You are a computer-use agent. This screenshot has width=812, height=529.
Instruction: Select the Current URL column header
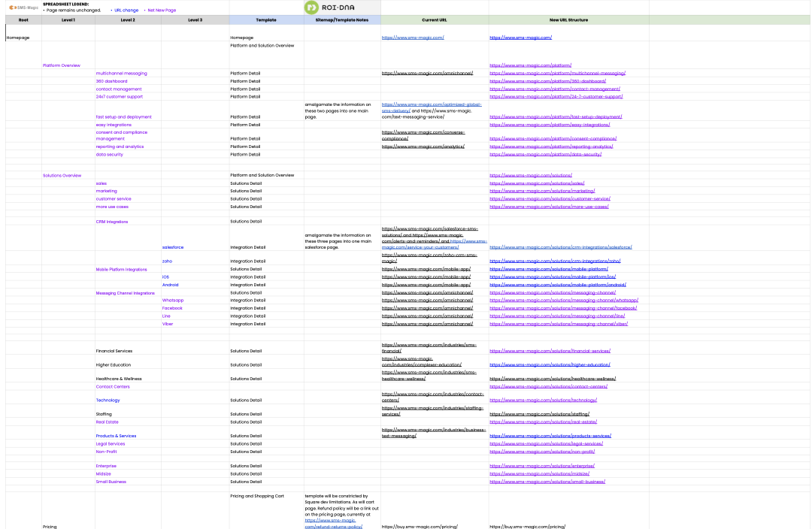435,20
